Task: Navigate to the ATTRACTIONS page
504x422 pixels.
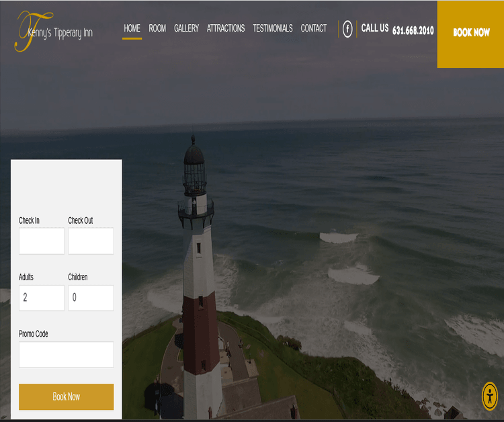Action: [226, 28]
